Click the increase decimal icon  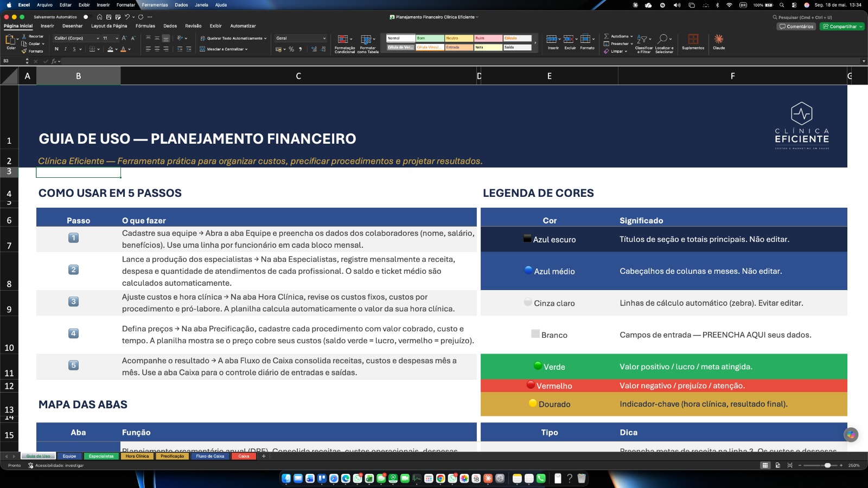[314, 49]
